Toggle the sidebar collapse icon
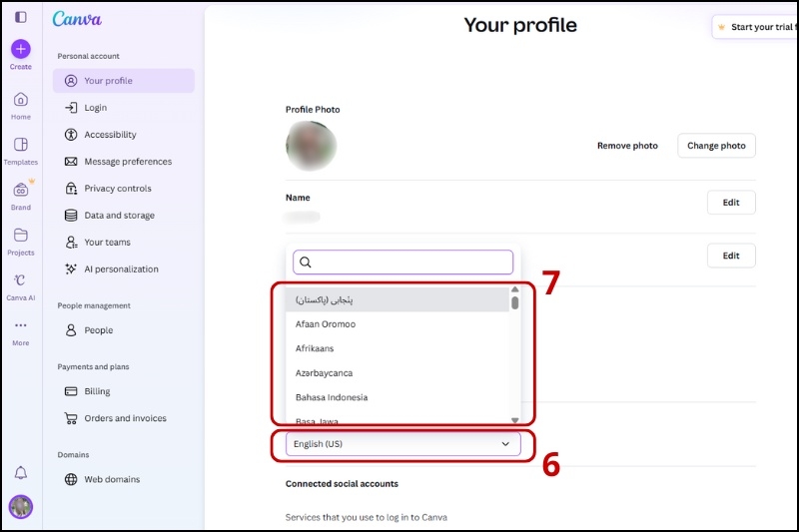Screen dimensions: 799x532 (20, 17)
